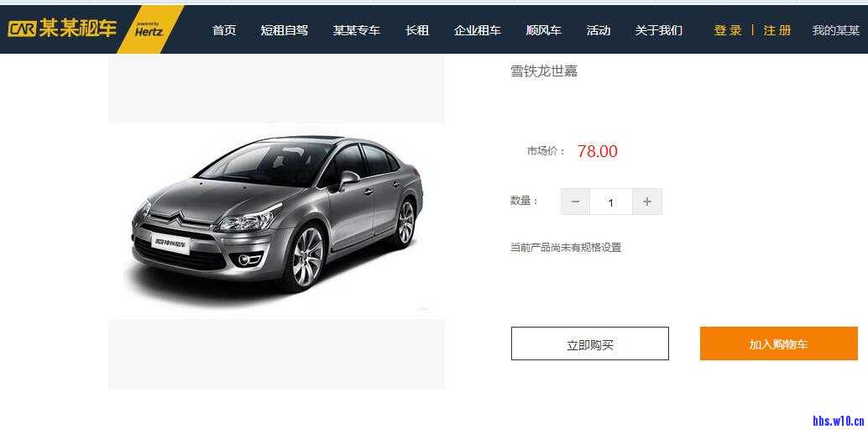Open the 关于我们 page
This screenshot has width=868, height=430.
point(659,30)
